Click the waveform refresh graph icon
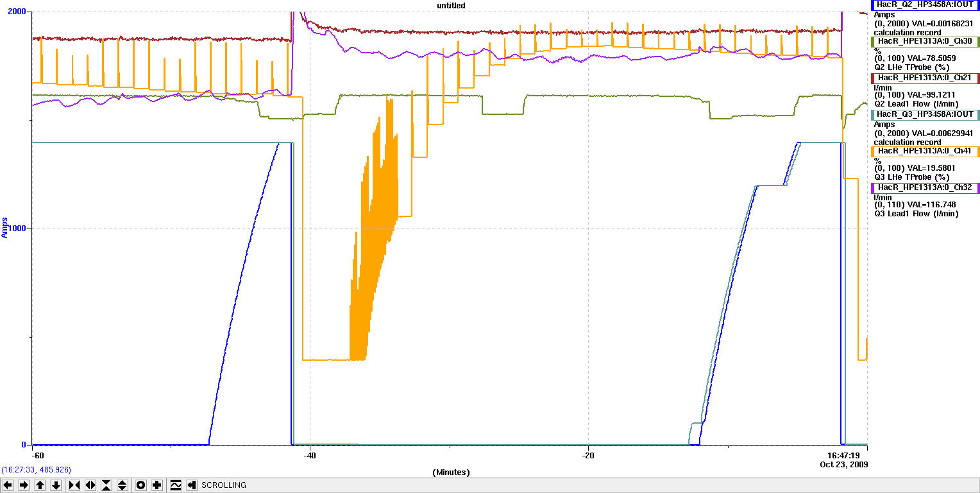 176,485
